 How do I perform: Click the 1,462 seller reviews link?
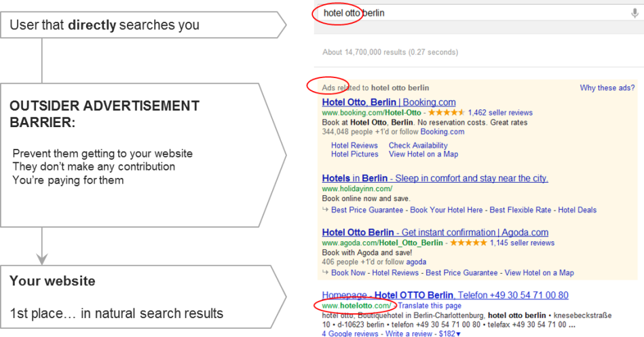[500, 113]
